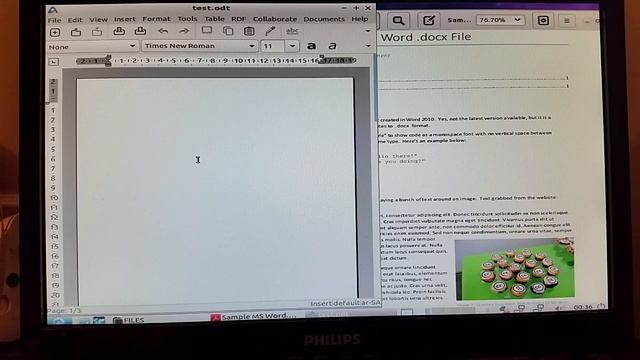
Task: Open the View menu
Action: coord(98,19)
